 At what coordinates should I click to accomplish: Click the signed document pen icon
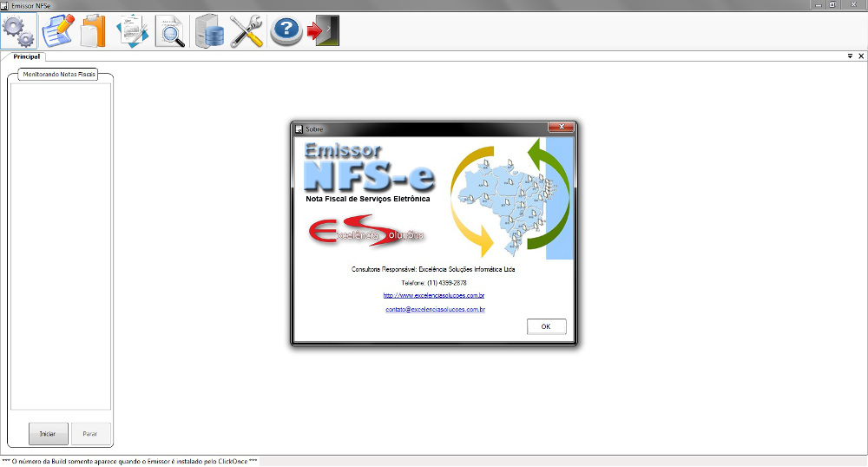[132, 31]
